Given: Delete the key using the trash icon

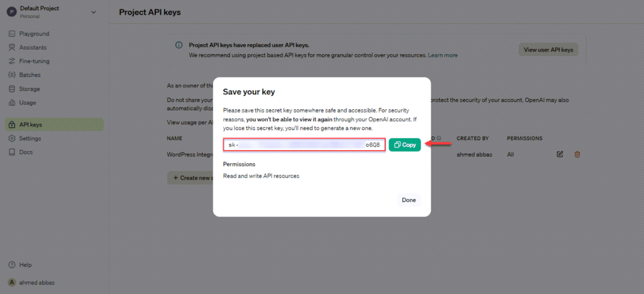Looking at the screenshot, I should coord(577,154).
